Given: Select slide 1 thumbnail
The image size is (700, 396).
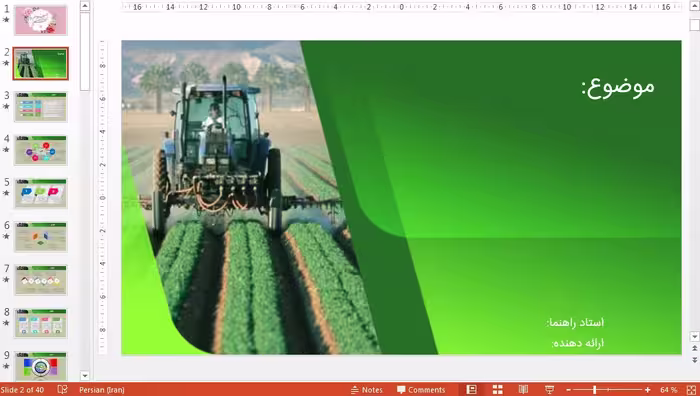Looking at the screenshot, I should 41,20.
